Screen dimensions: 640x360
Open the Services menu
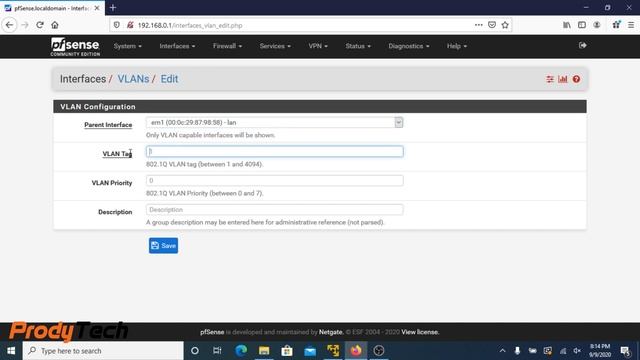point(275,46)
